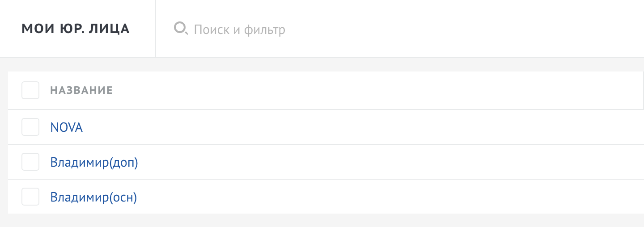Click empty space in the NOVA row

[x=358, y=127]
